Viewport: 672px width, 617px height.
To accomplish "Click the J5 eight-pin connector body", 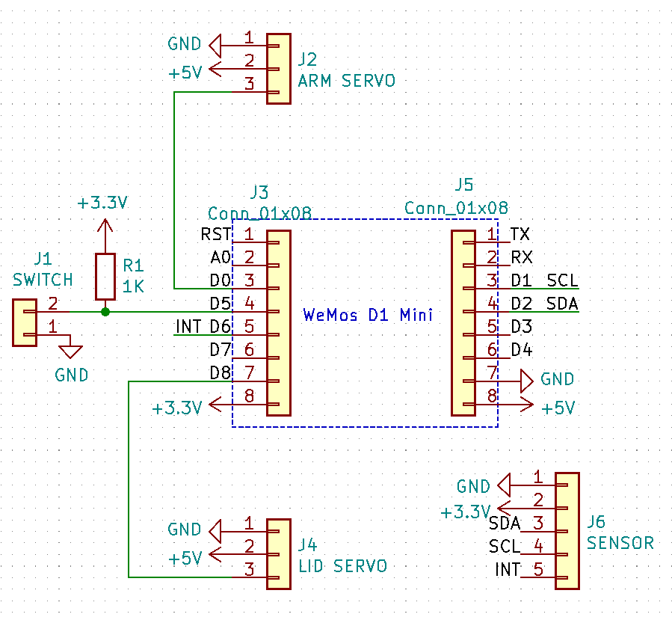I will pyautogui.click(x=463, y=323).
